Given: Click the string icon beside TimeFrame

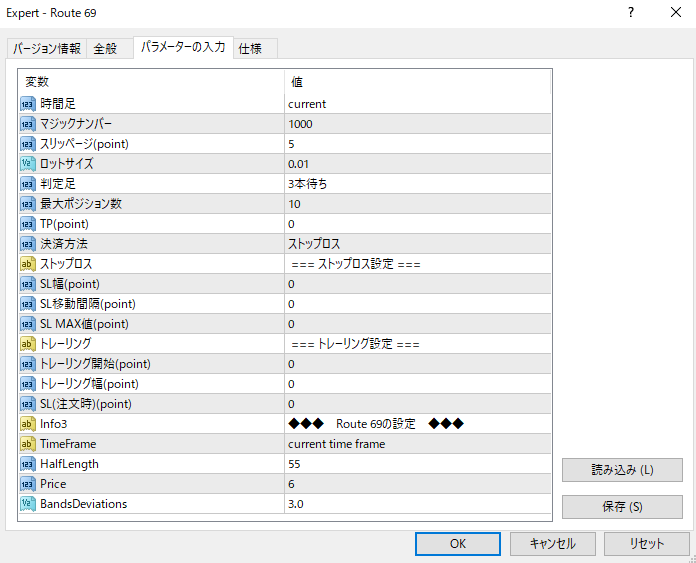Looking at the screenshot, I should [x=28, y=444].
